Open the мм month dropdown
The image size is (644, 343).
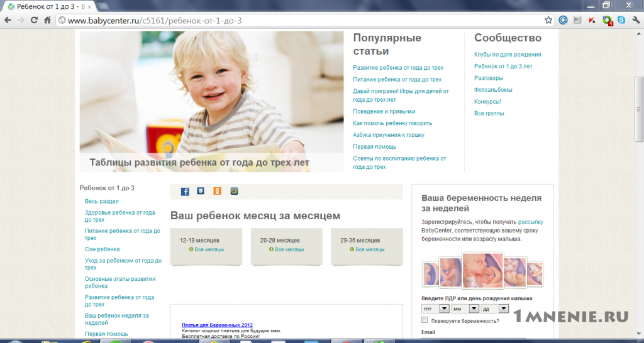click(x=465, y=309)
